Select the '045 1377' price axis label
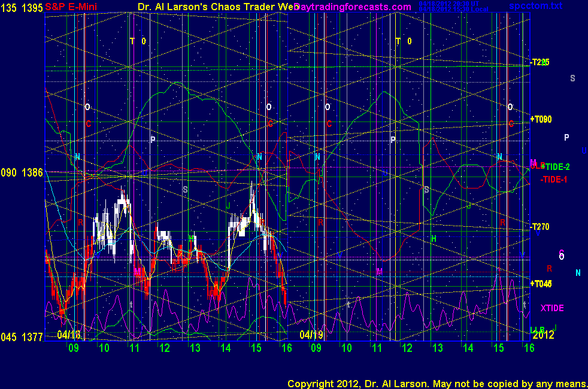This screenshot has height=389, width=588. click(x=22, y=337)
